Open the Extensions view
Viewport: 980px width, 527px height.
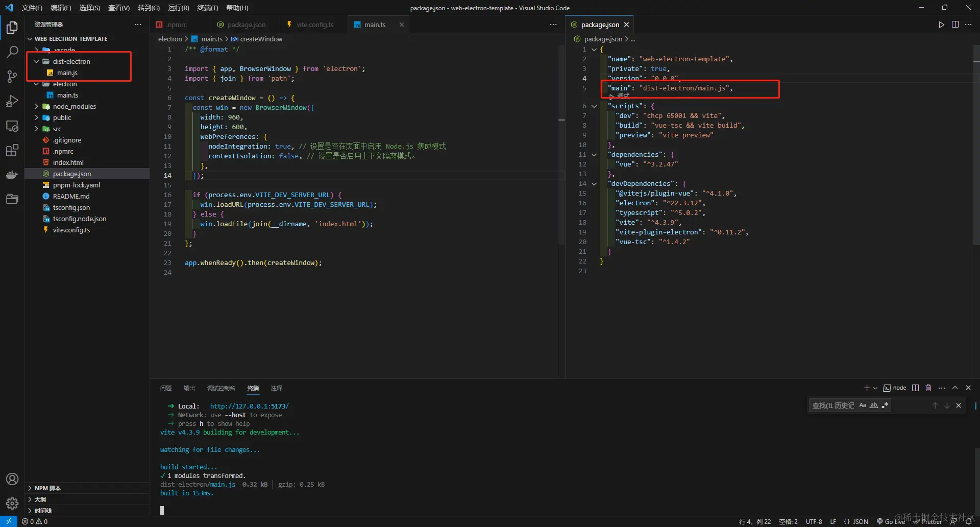[x=12, y=150]
